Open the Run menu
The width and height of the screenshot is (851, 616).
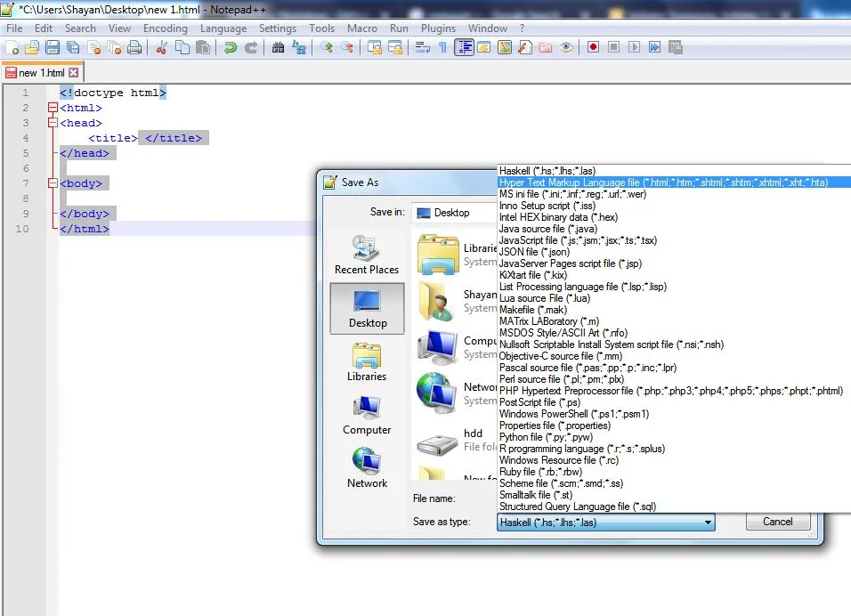(399, 28)
